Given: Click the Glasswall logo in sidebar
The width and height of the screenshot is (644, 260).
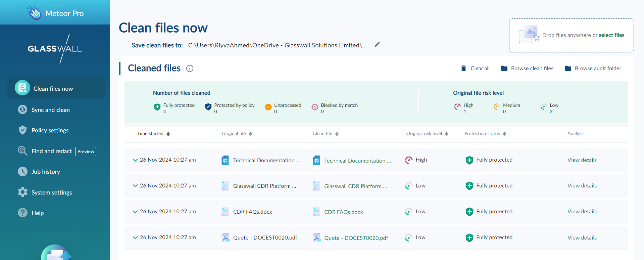Looking at the screenshot, I should point(55,49).
